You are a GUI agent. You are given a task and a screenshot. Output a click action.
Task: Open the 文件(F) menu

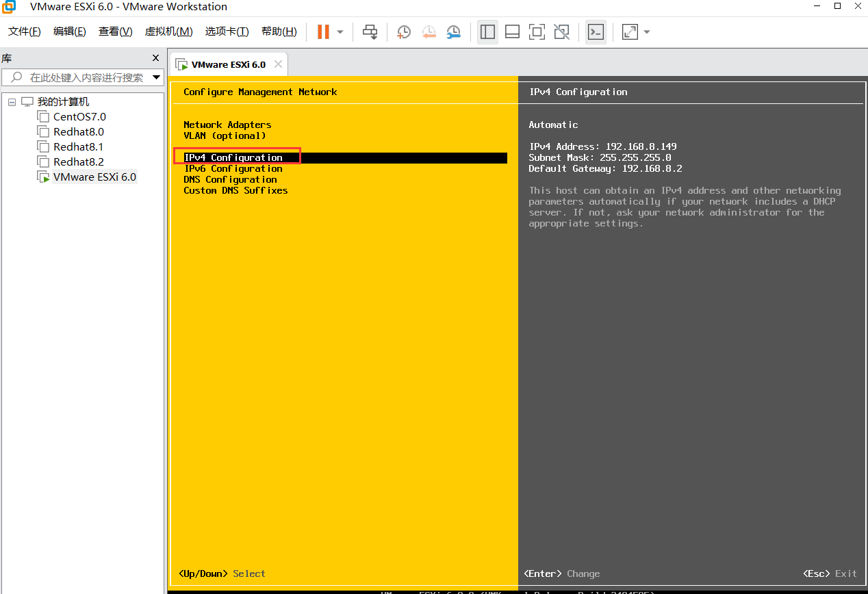pyautogui.click(x=25, y=31)
